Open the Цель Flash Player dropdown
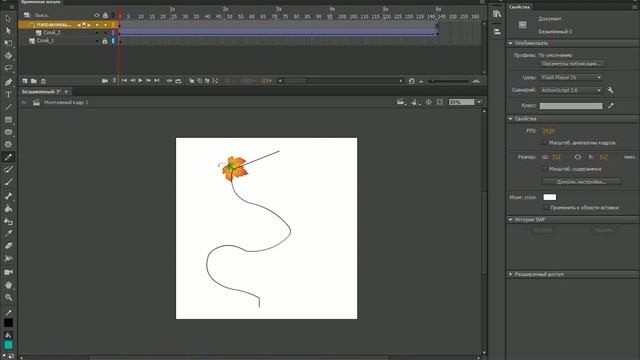The width and height of the screenshot is (640, 360). pyautogui.click(x=571, y=77)
